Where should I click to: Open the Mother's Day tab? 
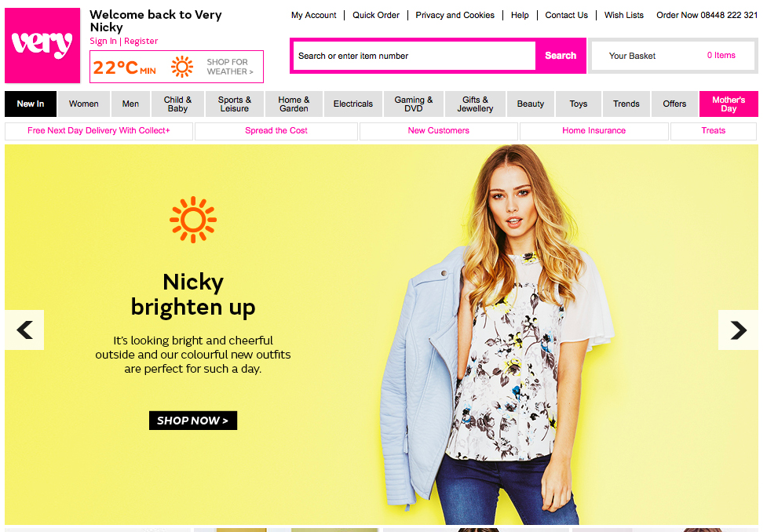[x=728, y=104]
